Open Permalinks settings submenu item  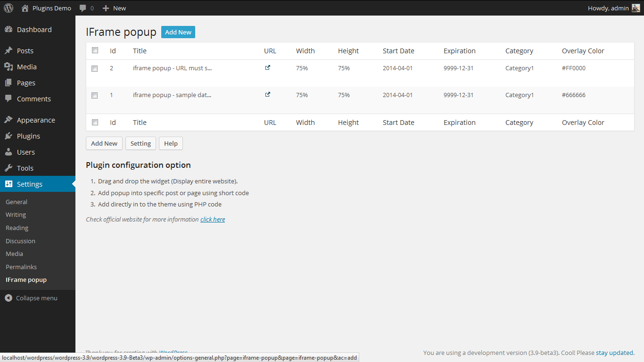coord(21,267)
